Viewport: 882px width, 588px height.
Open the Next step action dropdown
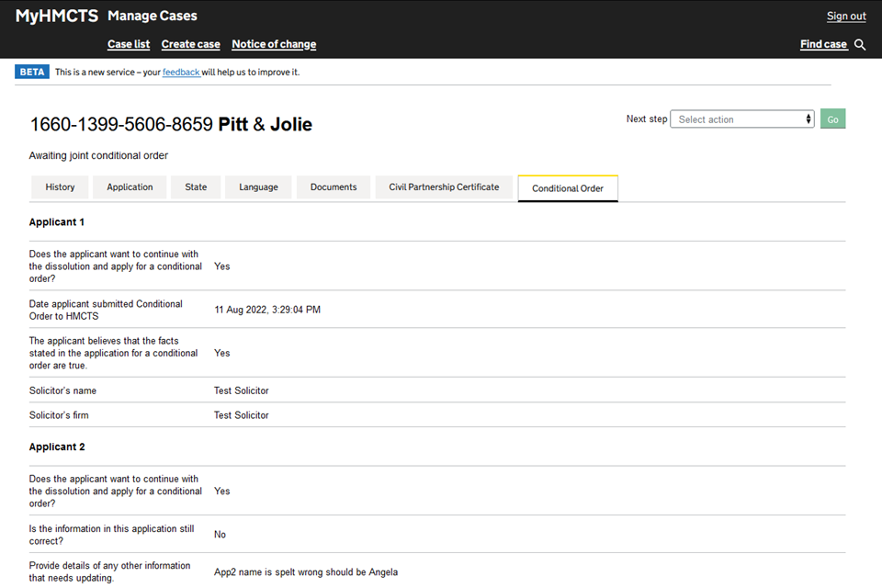[741, 119]
